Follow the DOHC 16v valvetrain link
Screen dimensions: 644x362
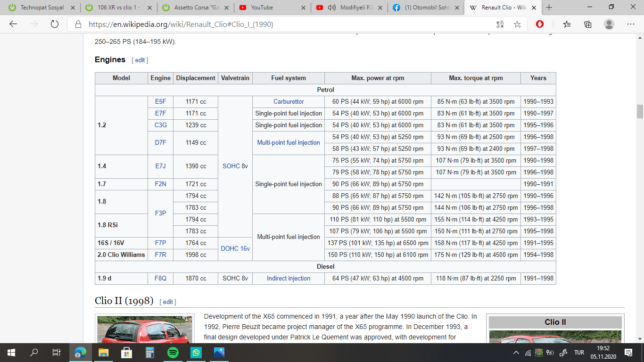point(235,249)
